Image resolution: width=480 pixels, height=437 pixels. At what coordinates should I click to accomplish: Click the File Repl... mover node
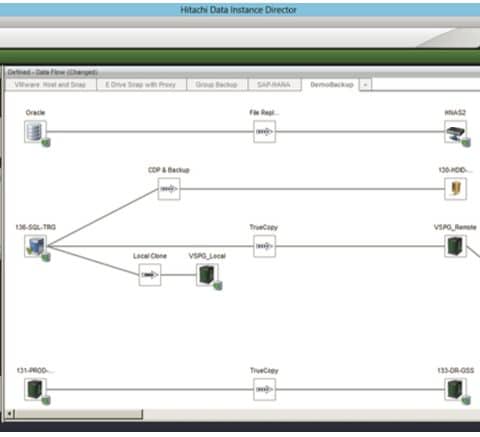pyautogui.click(x=264, y=132)
